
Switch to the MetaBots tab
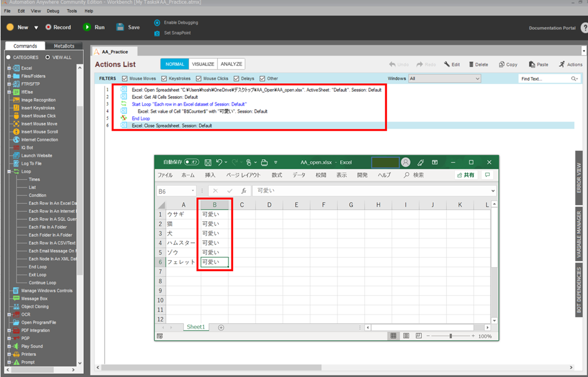pos(64,46)
